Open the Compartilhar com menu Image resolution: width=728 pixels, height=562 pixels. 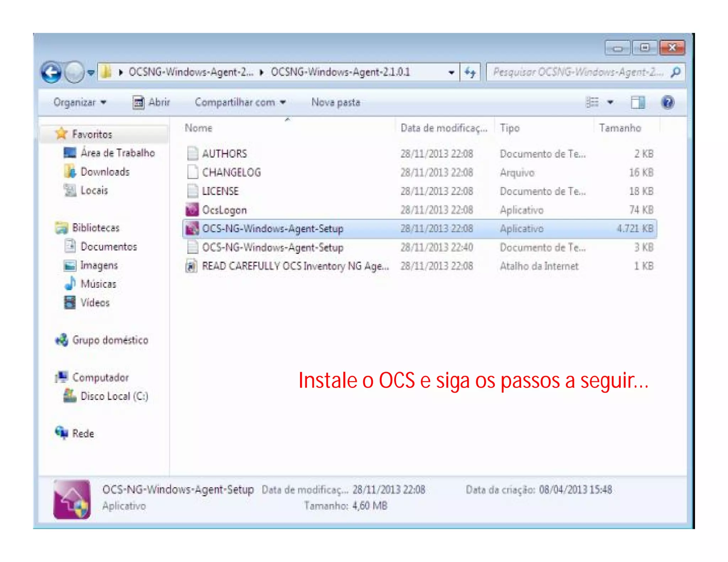point(240,102)
